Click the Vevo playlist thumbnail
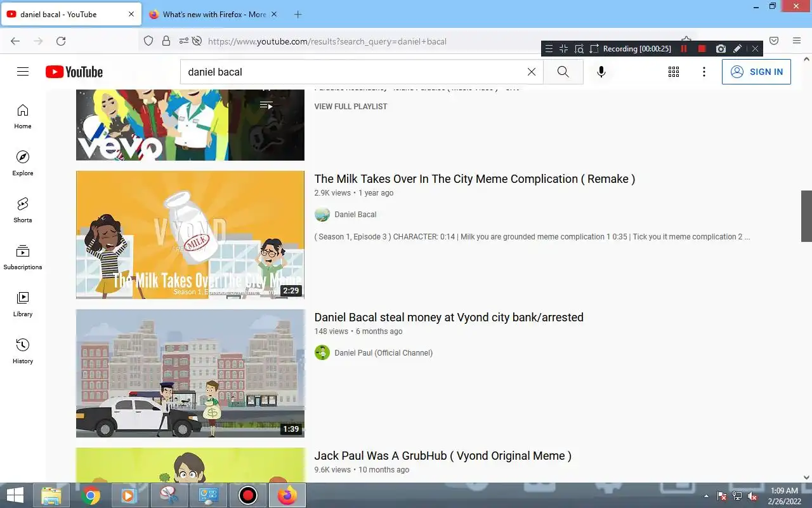This screenshot has width=812, height=508. (190, 125)
